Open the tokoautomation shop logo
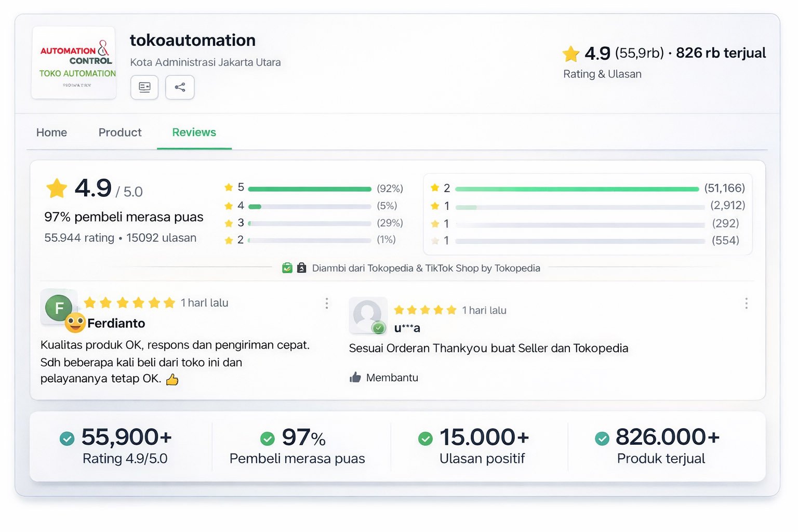798x532 pixels. tap(74, 62)
